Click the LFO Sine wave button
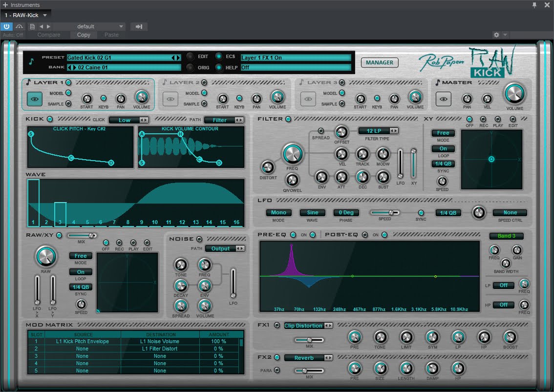 (312, 213)
